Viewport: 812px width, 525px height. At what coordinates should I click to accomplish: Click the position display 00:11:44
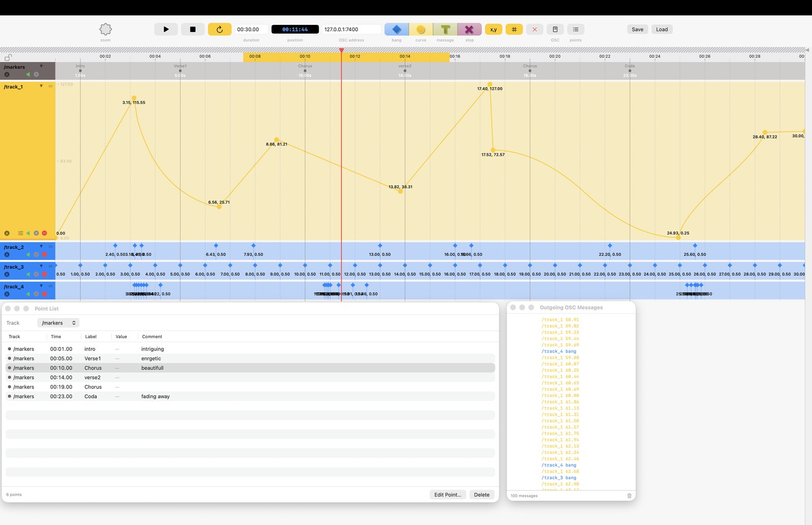295,29
